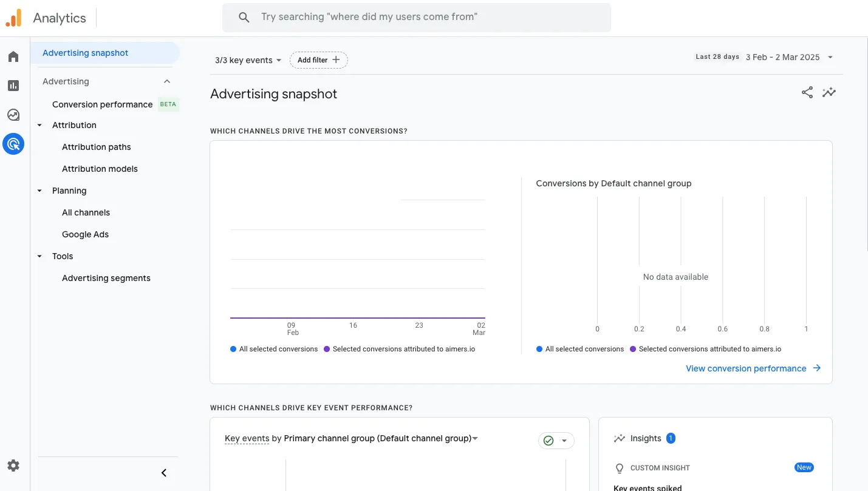Open Admin settings via the gear icon
868x491 pixels.
(x=13, y=465)
